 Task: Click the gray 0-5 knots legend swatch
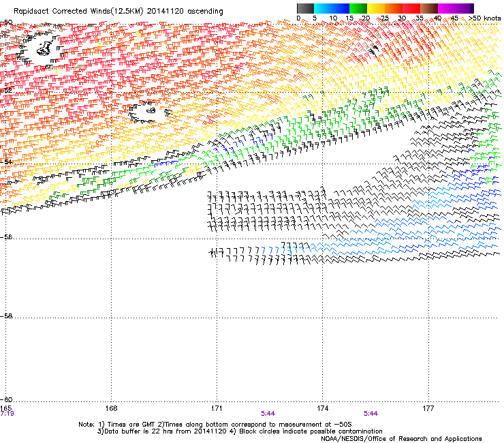[305, 8]
